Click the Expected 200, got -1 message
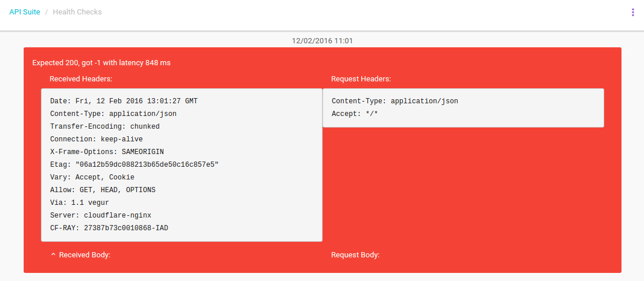This screenshot has width=644, height=281. [101, 63]
